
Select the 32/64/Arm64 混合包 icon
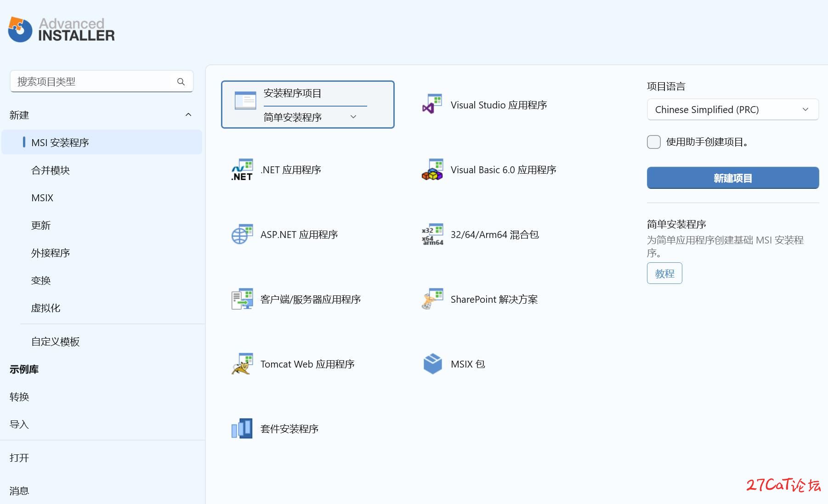click(x=432, y=234)
